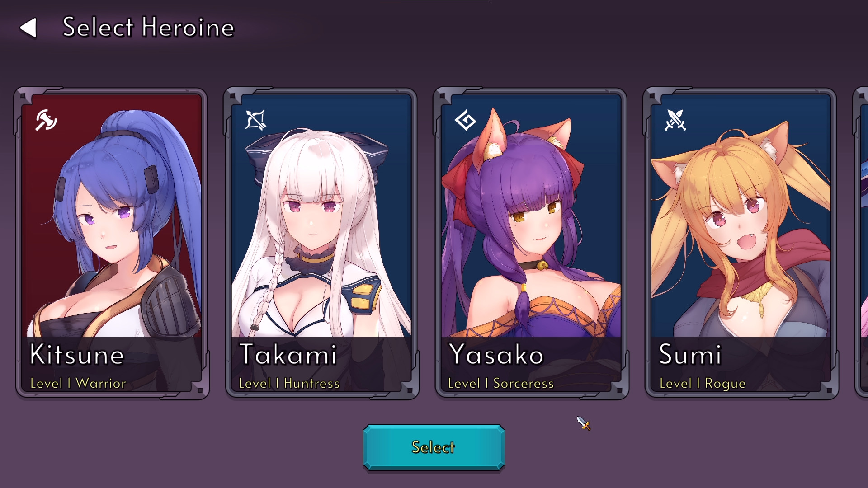This screenshot has height=488, width=868.
Task: Click the Kitsune name label
Action: coord(77,354)
